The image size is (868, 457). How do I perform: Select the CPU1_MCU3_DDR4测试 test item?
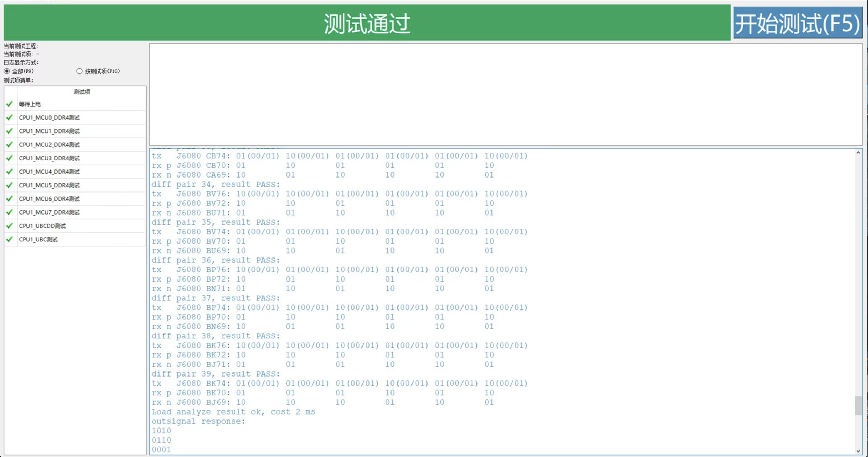pos(49,158)
